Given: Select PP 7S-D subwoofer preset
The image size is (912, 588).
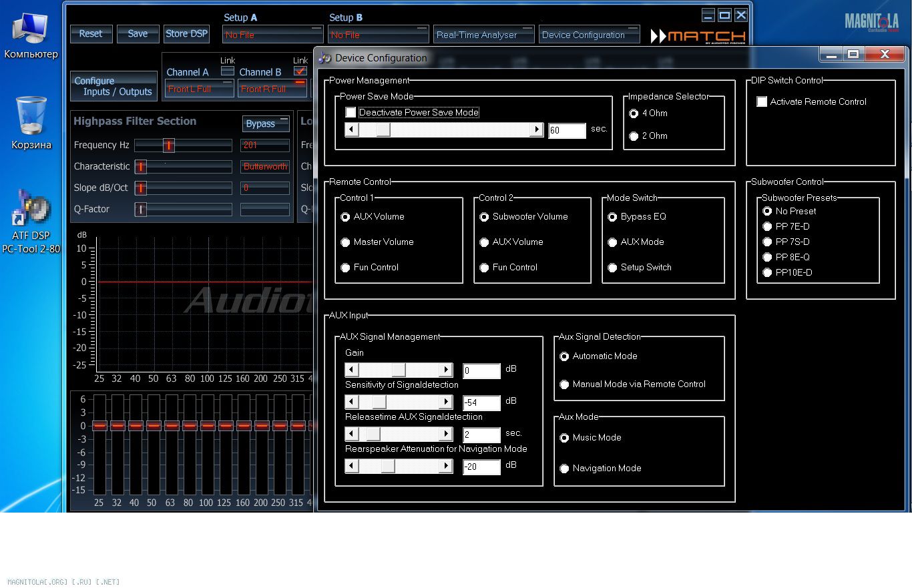Looking at the screenshot, I should 767,242.
